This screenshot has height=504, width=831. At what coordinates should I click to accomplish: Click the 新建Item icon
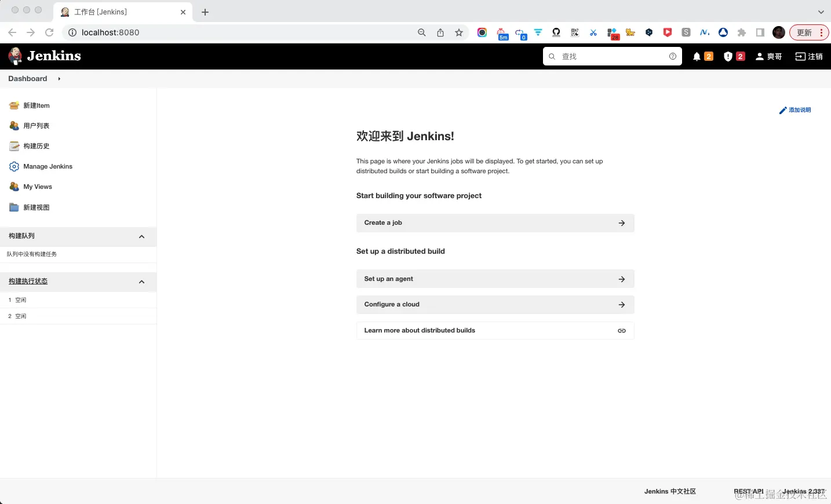[x=14, y=105]
